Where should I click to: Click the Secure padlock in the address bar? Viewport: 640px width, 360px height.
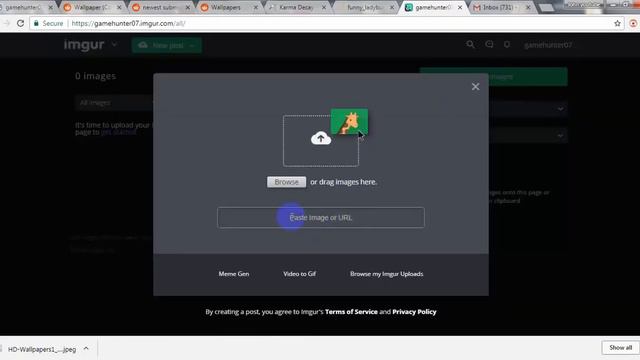(36, 24)
